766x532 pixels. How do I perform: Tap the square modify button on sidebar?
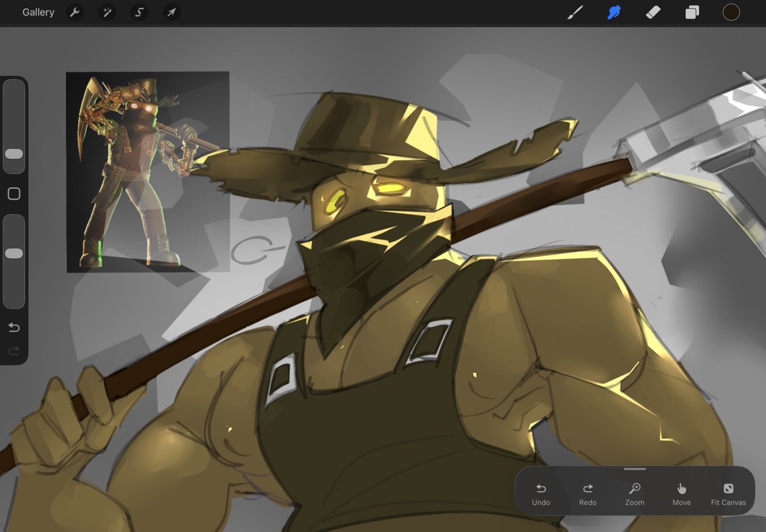[x=14, y=193]
